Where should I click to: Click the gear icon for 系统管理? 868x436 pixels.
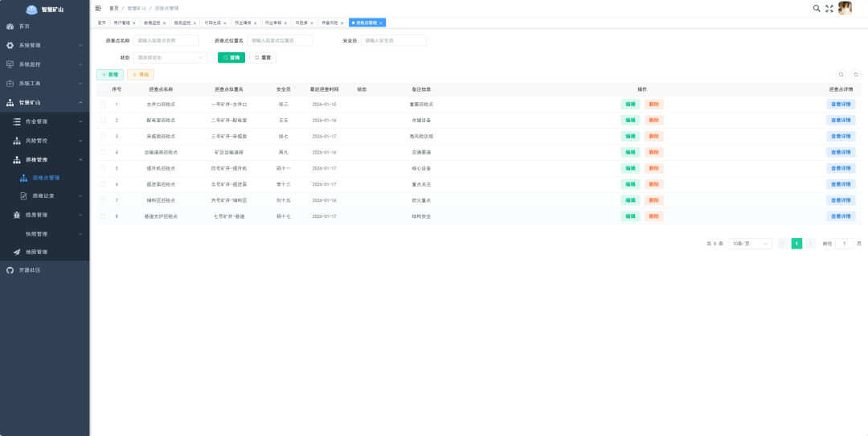10,45
